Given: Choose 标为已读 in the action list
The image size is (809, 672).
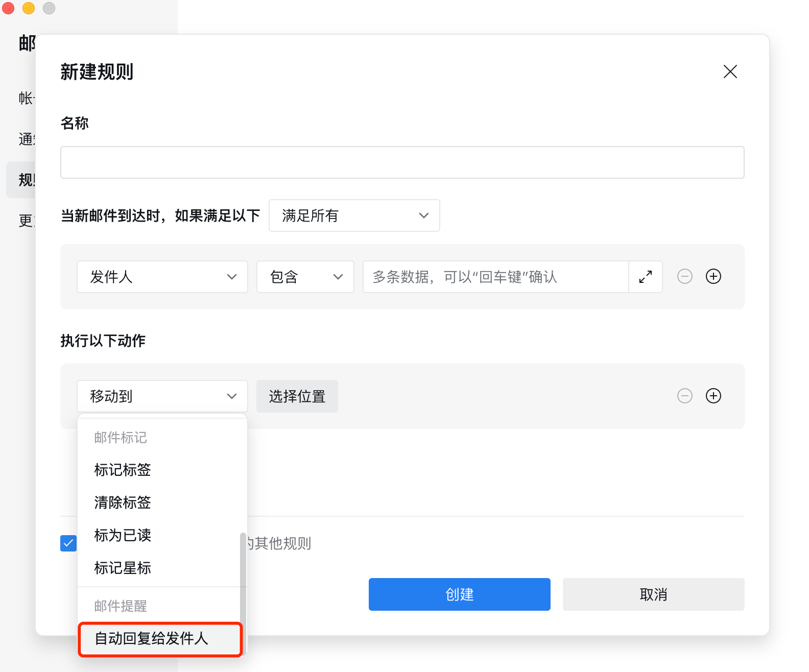Looking at the screenshot, I should (x=159, y=535).
